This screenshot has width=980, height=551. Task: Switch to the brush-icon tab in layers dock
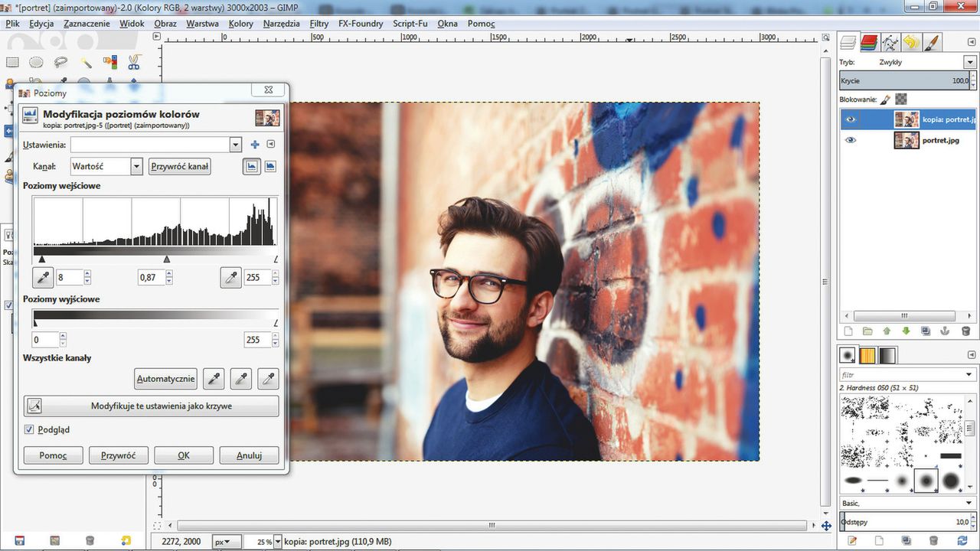931,42
